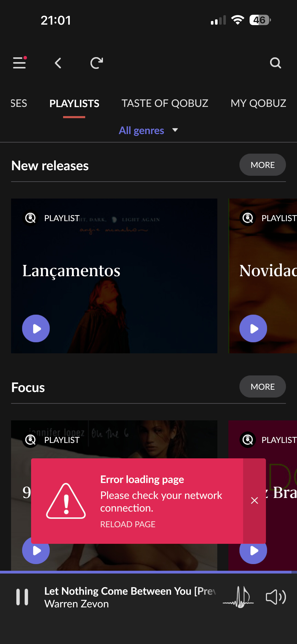Play the Lançamentos playlist
The width and height of the screenshot is (297, 644).
coord(36,328)
